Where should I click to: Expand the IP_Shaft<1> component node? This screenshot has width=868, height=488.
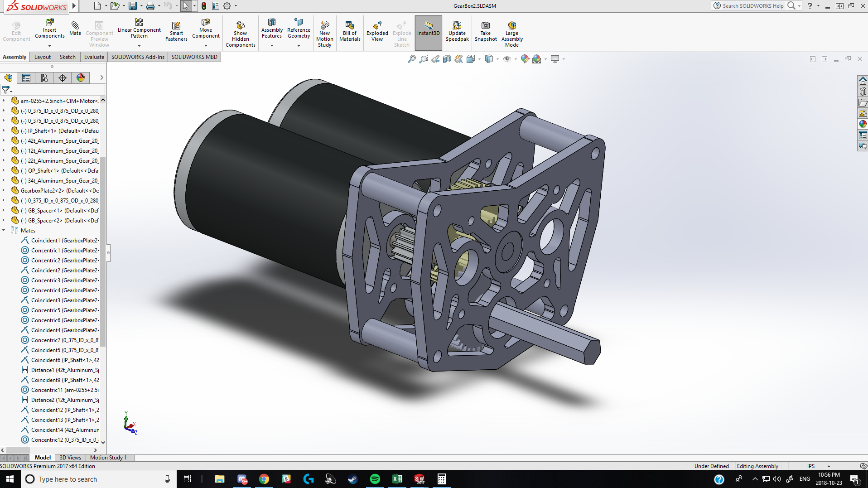[x=4, y=131]
